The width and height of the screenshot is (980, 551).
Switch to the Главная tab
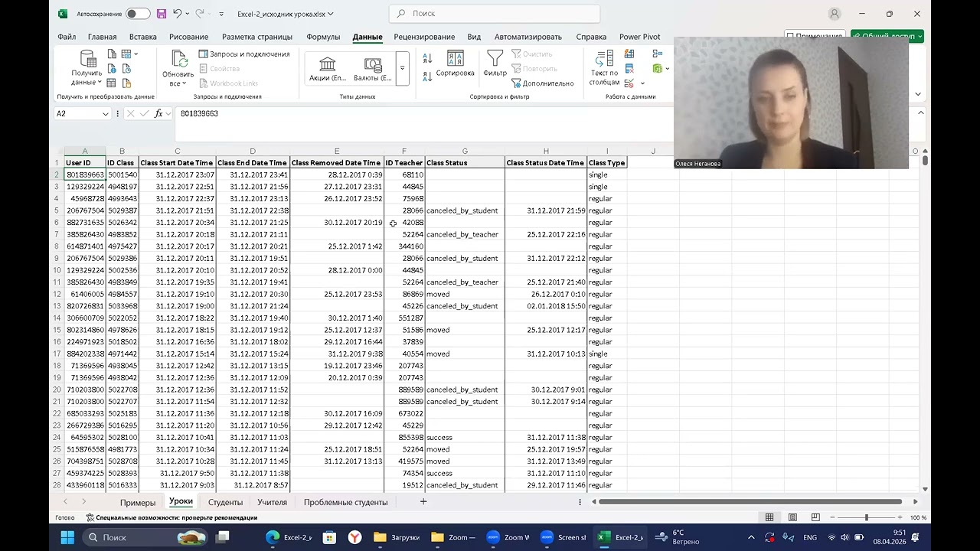[103, 37]
